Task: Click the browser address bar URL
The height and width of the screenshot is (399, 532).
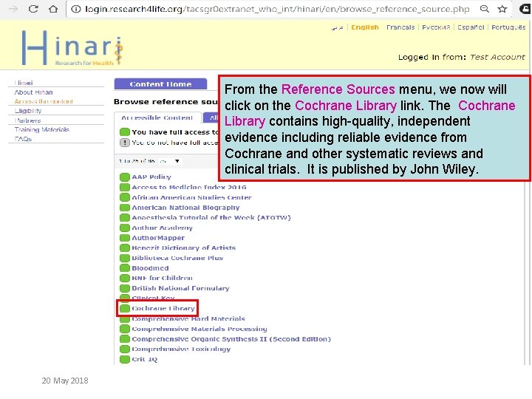Action: point(277,9)
